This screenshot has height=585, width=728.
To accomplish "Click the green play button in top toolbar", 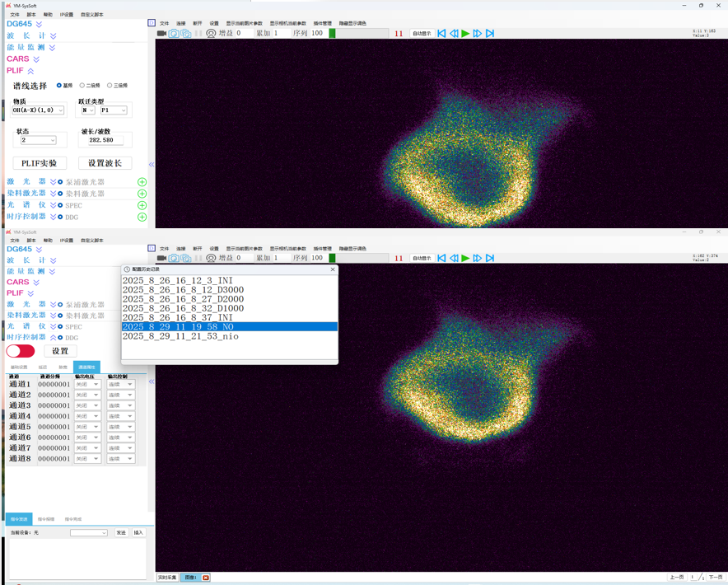I will coord(465,34).
